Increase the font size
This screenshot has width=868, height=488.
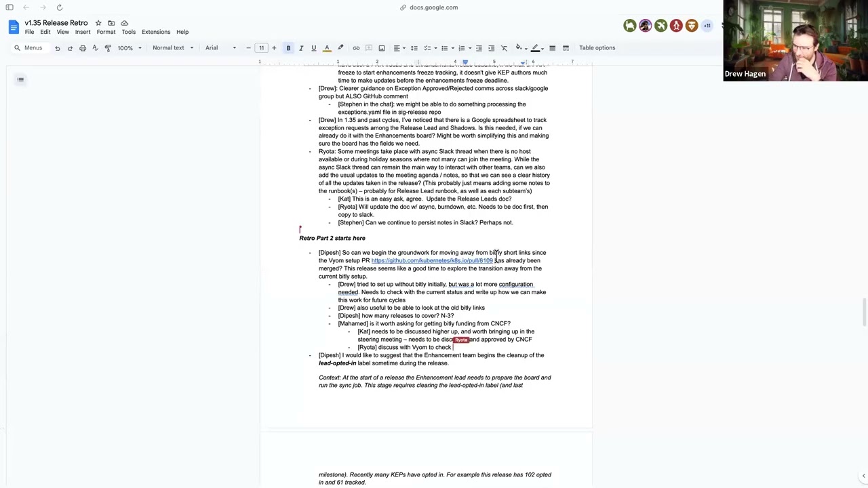tap(274, 48)
